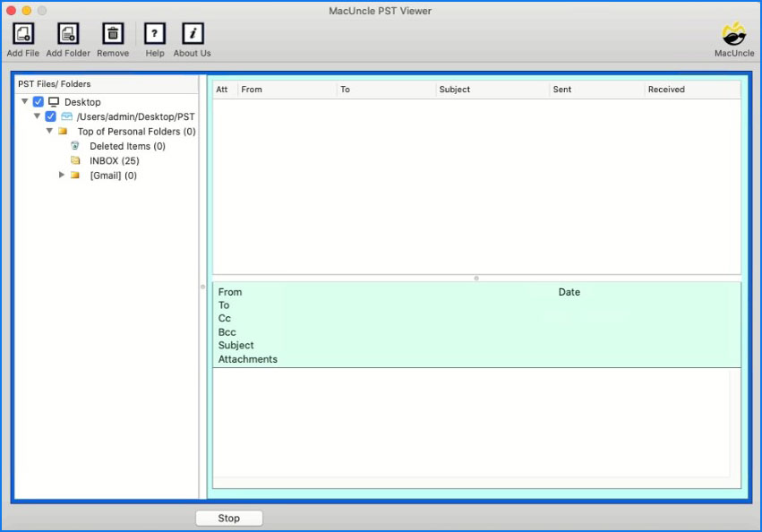Click the horizontal splitter above preview pane
This screenshot has width=762, height=532.
tap(476, 278)
